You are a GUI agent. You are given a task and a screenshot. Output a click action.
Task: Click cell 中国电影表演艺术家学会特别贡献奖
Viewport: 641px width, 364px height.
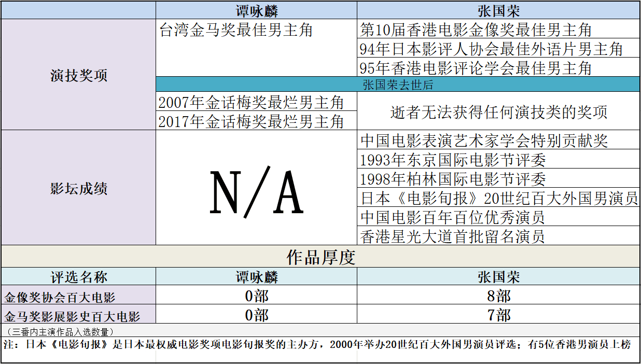pos(499,140)
